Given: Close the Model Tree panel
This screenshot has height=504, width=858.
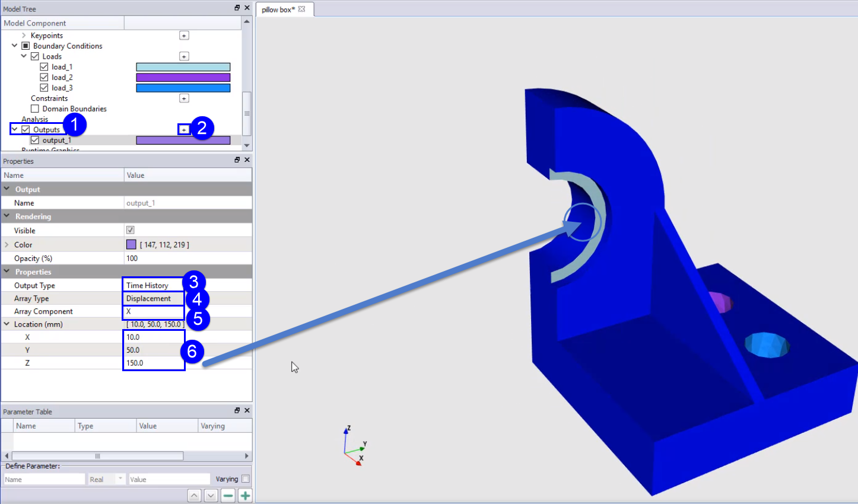Looking at the screenshot, I should 247,8.
